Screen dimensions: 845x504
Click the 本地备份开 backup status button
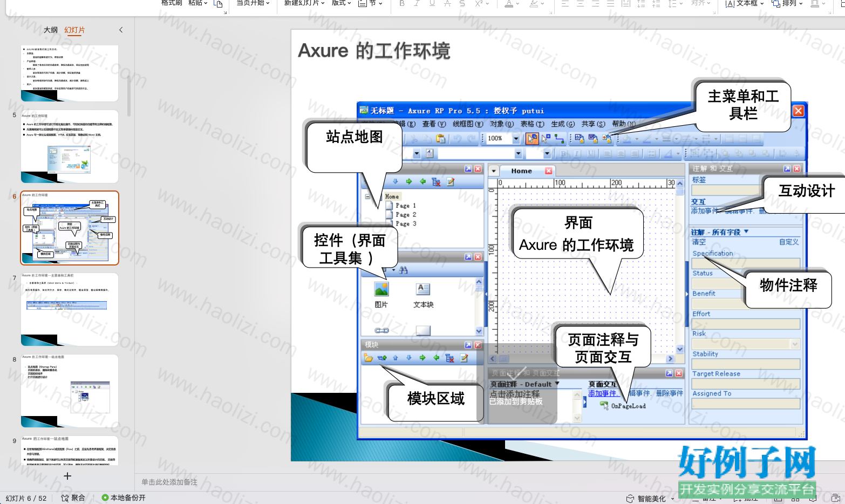pos(124,498)
